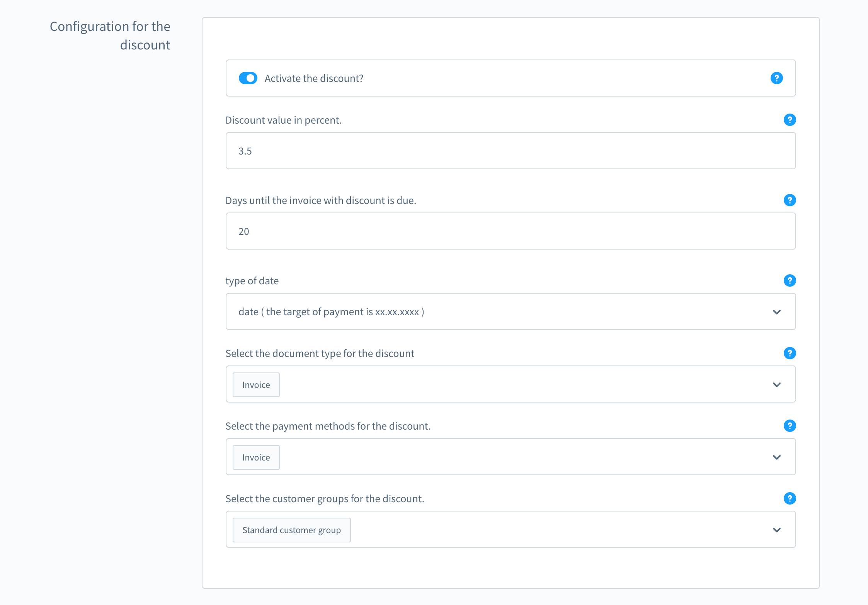Screen dimensions: 868x605
Task: Click the discount value percent input field
Action: click(x=511, y=150)
